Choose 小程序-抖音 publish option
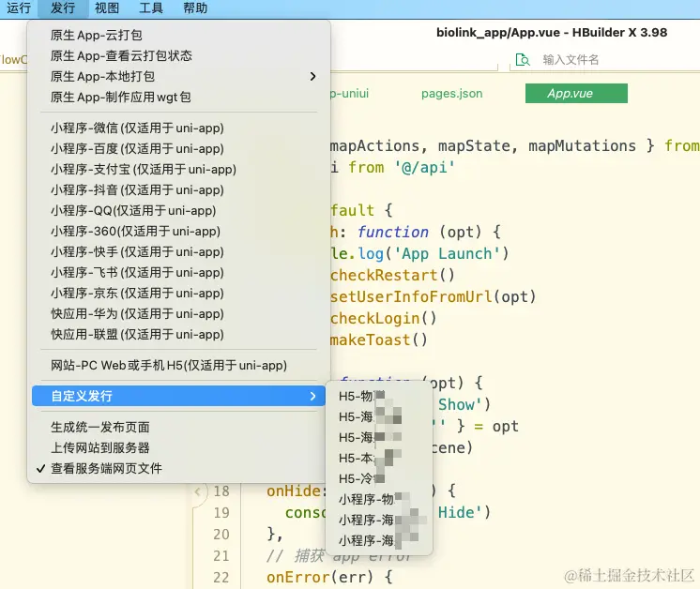 click(x=178, y=189)
